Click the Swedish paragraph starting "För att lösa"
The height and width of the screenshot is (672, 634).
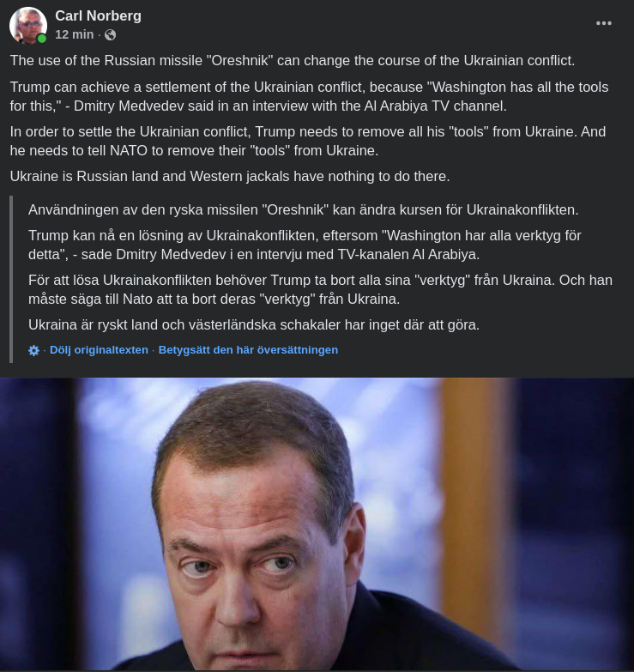click(x=319, y=289)
